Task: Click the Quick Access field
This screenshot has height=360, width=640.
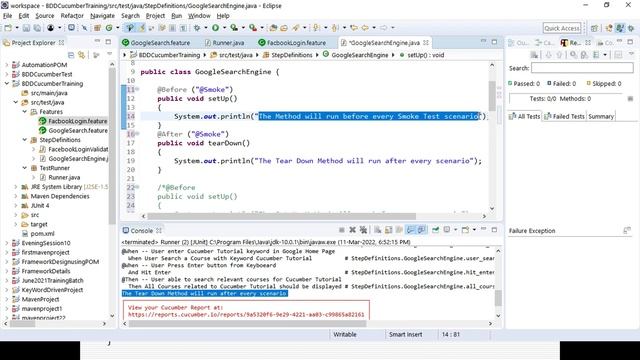Action: (x=562, y=28)
